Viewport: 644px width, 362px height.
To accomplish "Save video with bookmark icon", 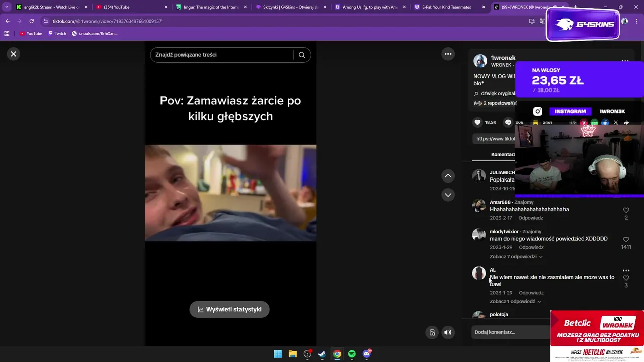I will click(536, 122).
